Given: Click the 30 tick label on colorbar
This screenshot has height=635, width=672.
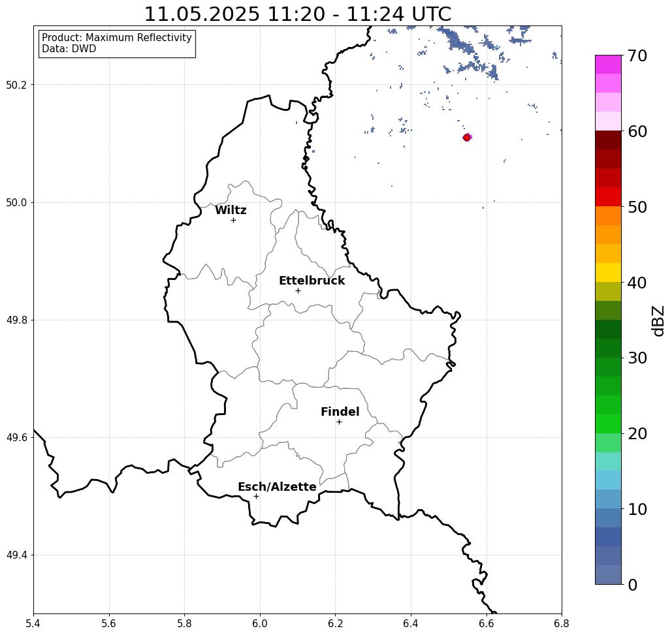Looking at the screenshot, I should [x=637, y=358].
